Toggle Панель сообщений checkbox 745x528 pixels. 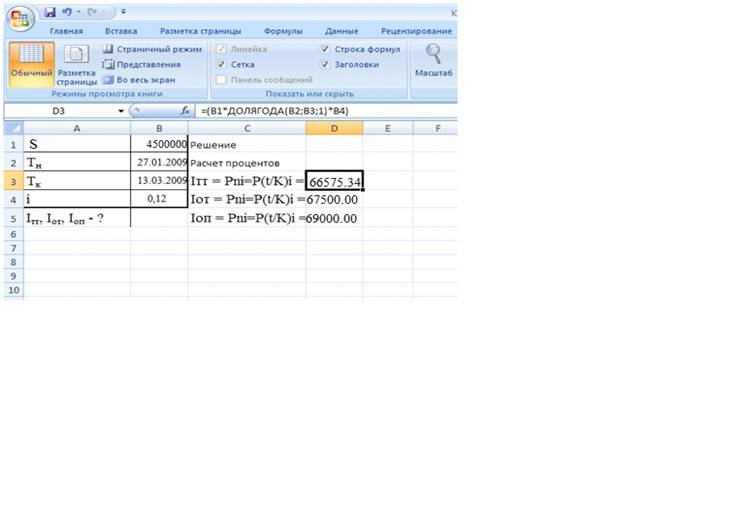pos(221,80)
